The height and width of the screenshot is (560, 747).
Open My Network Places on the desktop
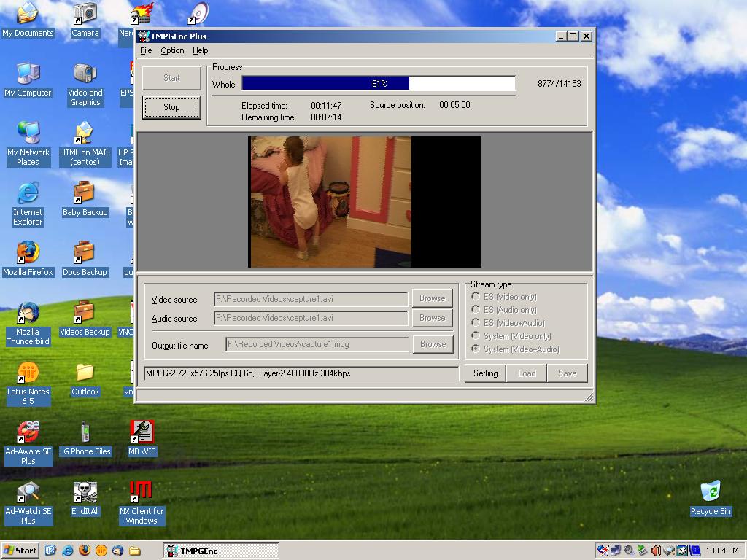pos(28,144)
